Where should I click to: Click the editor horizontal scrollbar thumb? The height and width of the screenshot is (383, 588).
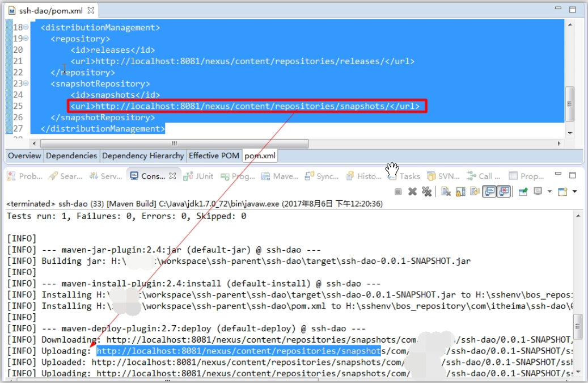pos(175,144)
